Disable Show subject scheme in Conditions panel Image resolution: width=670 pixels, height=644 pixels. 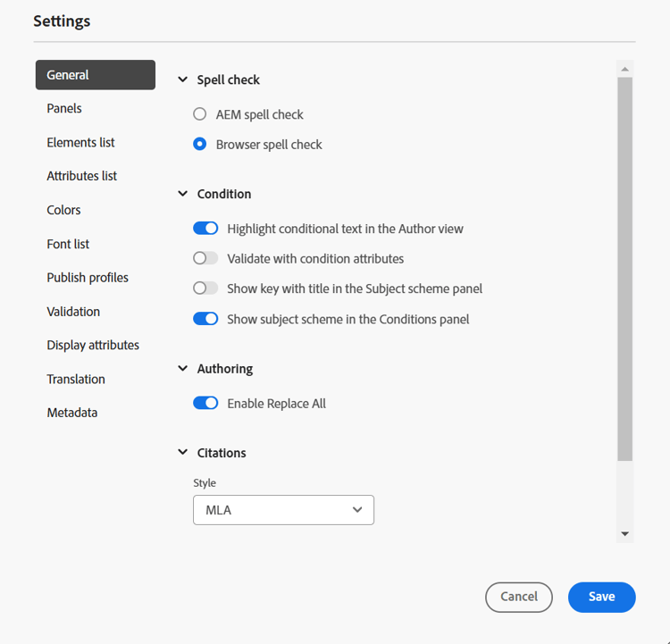[x=205, y=319]
